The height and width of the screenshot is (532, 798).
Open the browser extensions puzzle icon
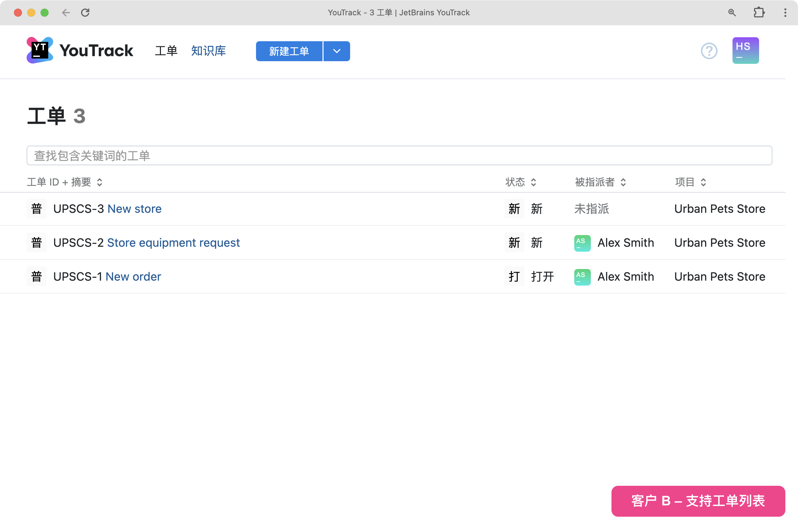(x=759, y=13)
